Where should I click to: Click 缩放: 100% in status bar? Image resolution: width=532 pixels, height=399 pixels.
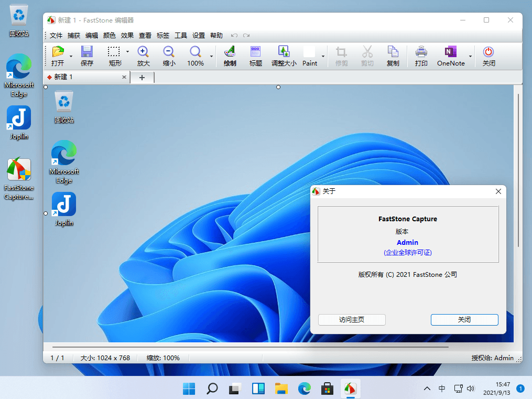[163, 358]
